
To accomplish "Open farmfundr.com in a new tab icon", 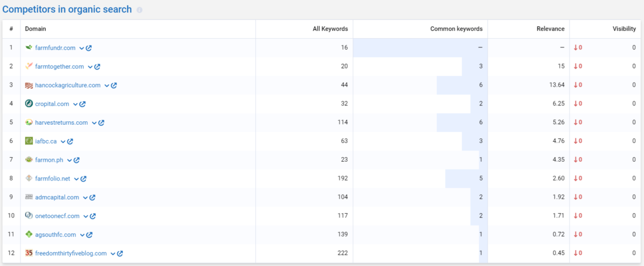I will pyautogui.click(x=89, y=48).
